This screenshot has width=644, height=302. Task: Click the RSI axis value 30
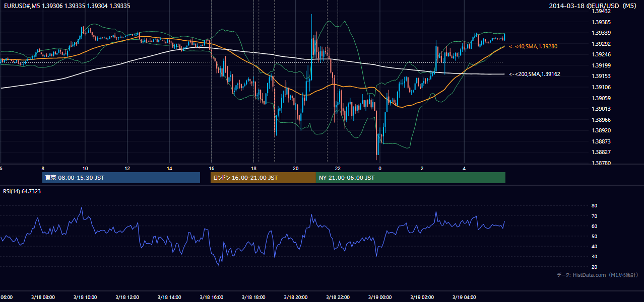[x=594, y=257]
